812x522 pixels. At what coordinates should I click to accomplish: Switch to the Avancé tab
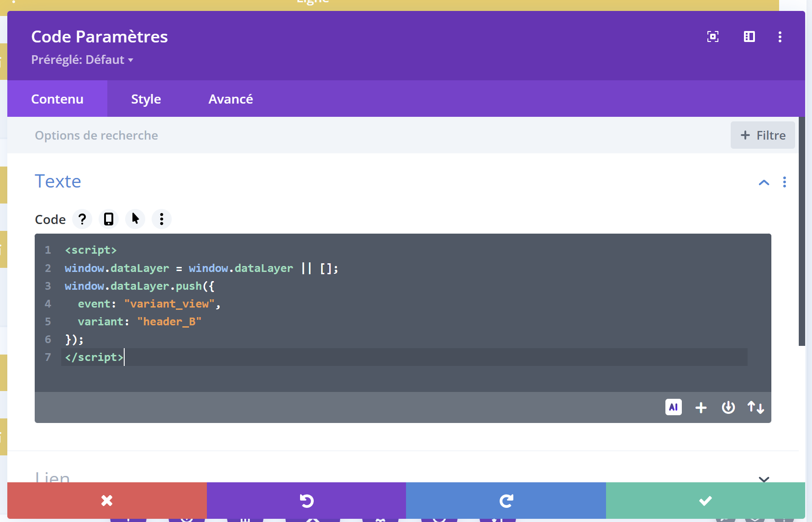click(231, 99)
